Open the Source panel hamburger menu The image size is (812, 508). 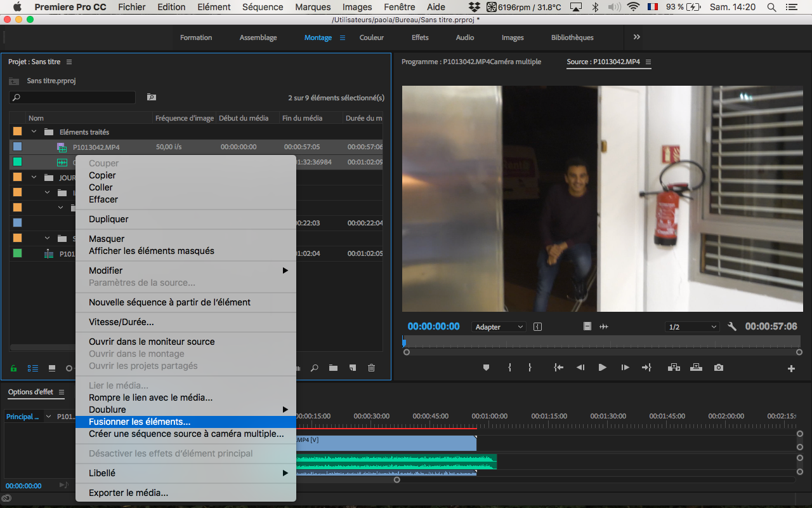(648, 62)
